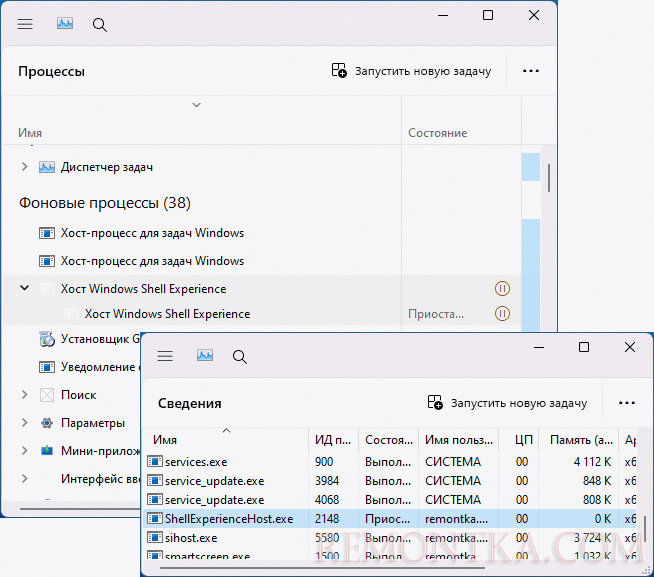Click Поиск process icon
Image resolution: width=654 pixels, height=577 pixels.
pos(47,395)
